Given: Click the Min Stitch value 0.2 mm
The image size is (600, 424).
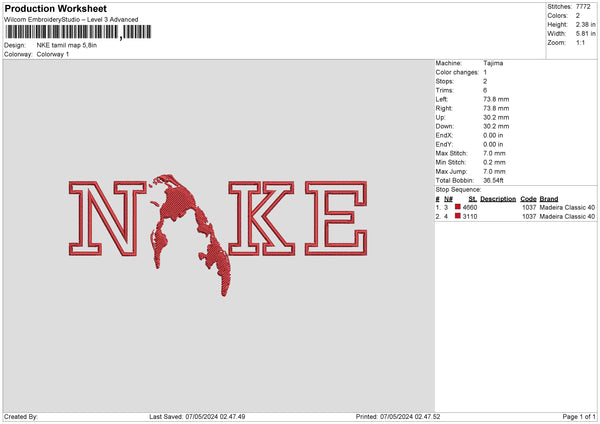Looking at the screenshot, I should [x=494, y=162].
